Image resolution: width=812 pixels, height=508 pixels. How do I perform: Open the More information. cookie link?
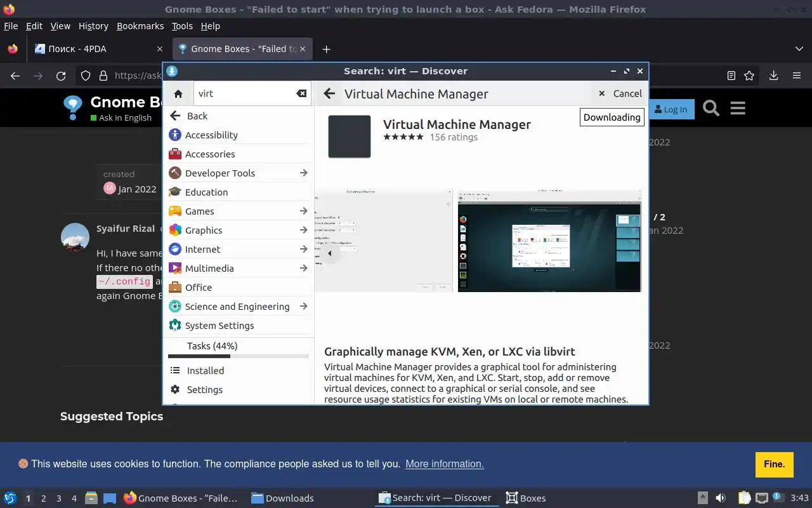point(445,464)
